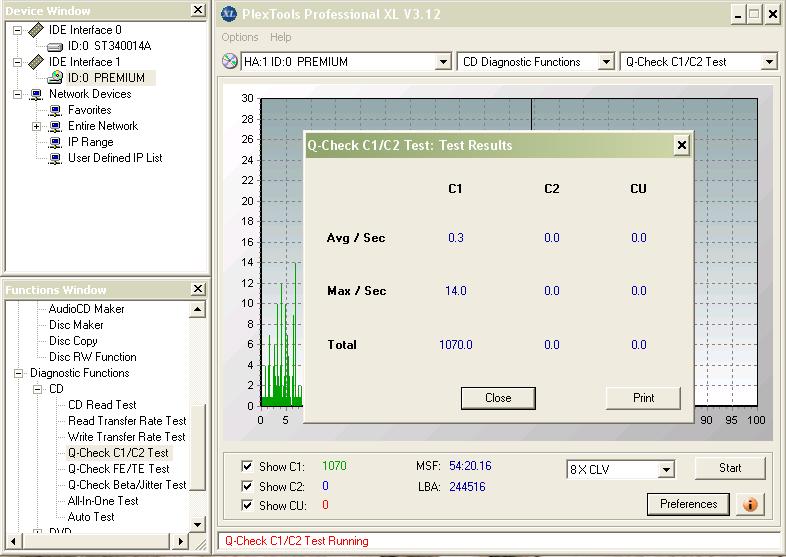Click the Start button
The height and width of the screenshot is (557, 786).
730,468
